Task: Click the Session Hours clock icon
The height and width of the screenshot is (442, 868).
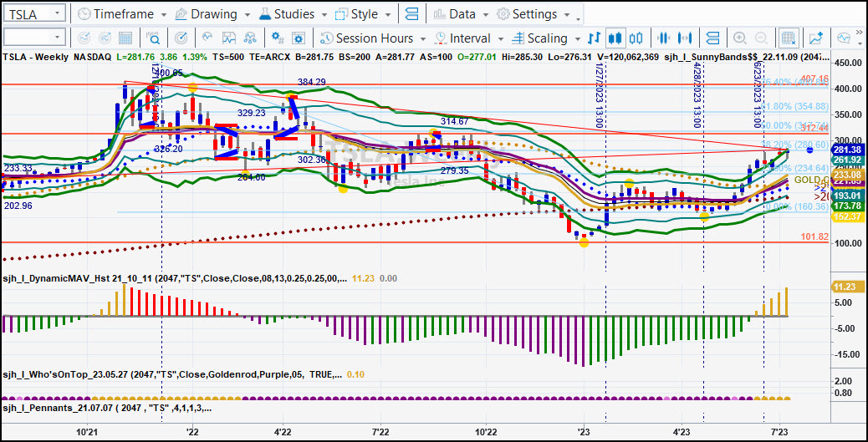Action: pos(327,38)
